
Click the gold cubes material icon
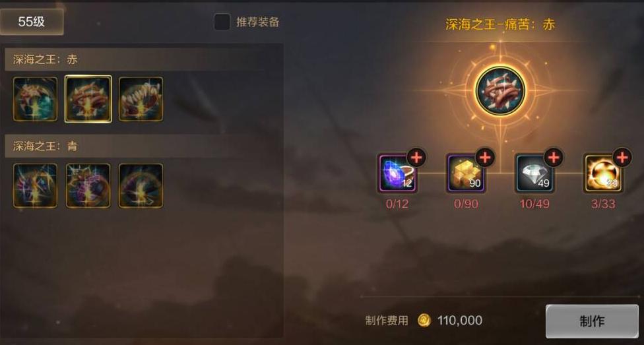[x=465, y=173]
